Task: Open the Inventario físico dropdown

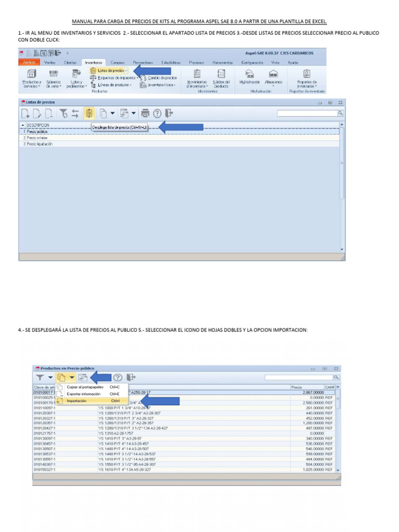Action: [x=158, y=85]
